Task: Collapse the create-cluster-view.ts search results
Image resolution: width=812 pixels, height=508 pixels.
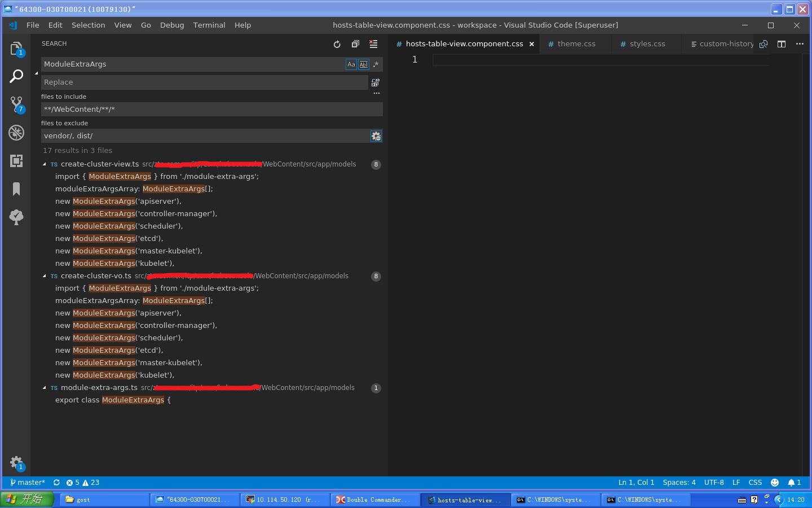Action: (x=45, y=164)
